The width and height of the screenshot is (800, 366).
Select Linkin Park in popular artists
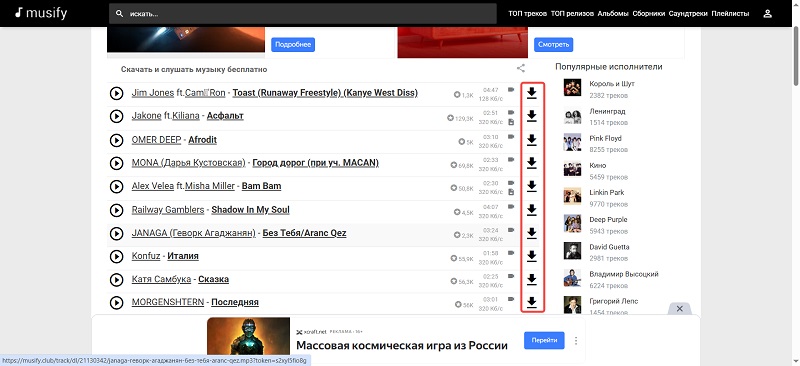[607, 192]
